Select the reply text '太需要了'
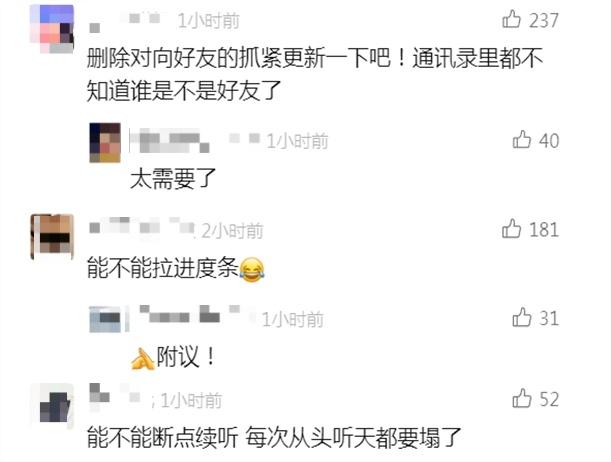Image resolution: width=611 pixels, height=462 pixels. (x=173, y=179)
